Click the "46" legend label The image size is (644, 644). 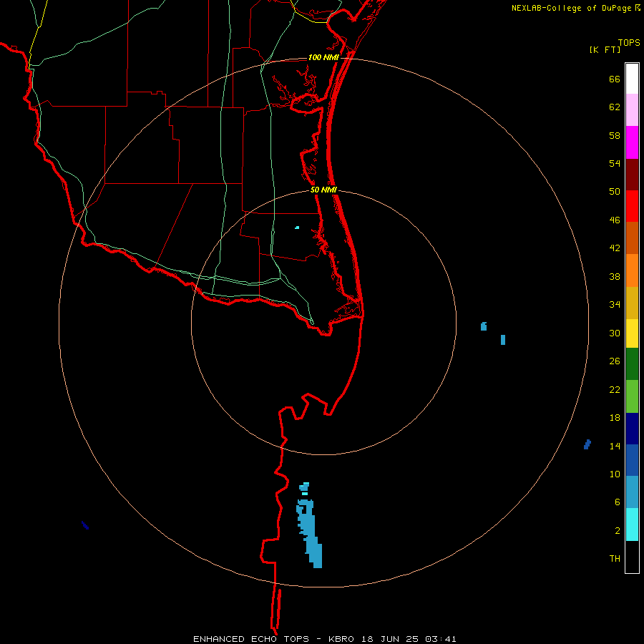(615, 220)
